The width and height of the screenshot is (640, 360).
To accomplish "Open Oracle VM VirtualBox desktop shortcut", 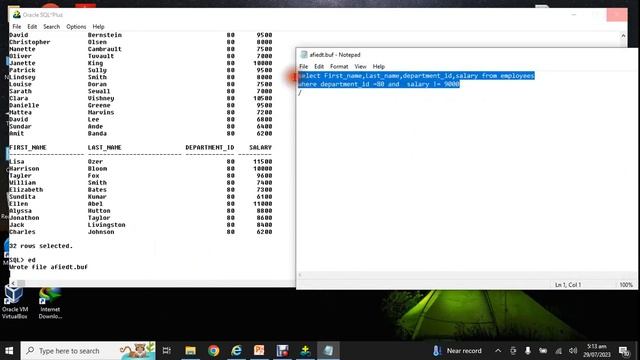I will point(14,303).
